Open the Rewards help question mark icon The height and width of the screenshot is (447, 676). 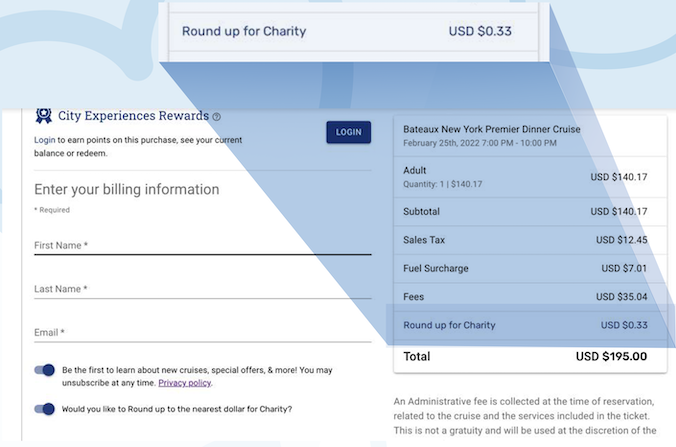216,117
